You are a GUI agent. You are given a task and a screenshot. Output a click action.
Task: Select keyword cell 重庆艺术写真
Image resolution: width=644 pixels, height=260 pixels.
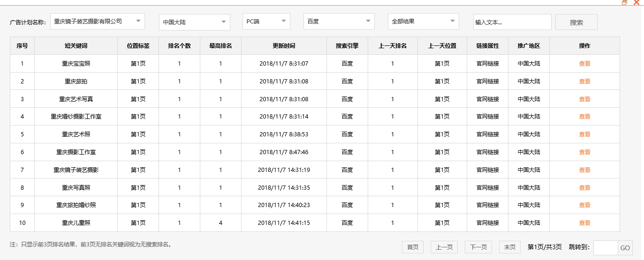(76, 99)
